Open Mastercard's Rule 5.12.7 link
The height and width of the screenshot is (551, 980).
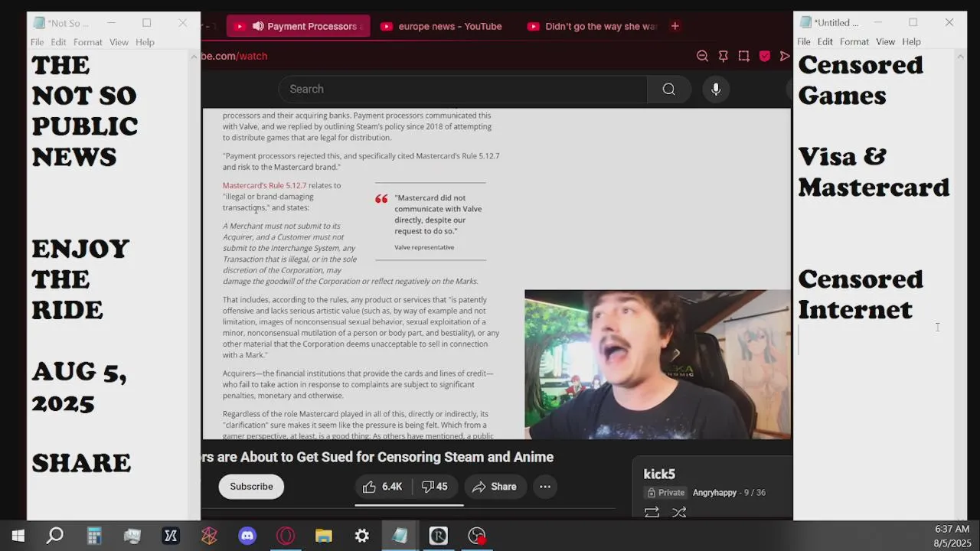point(264,185)
